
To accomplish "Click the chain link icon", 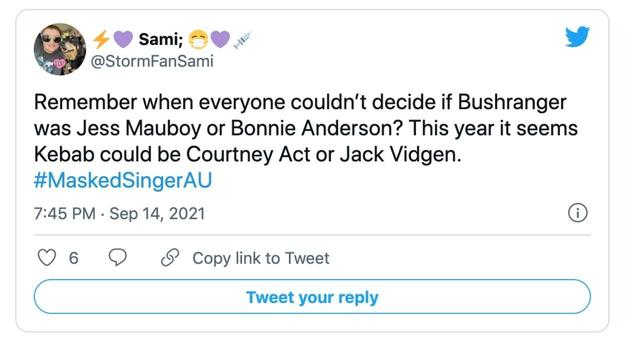I will point(170,258).
